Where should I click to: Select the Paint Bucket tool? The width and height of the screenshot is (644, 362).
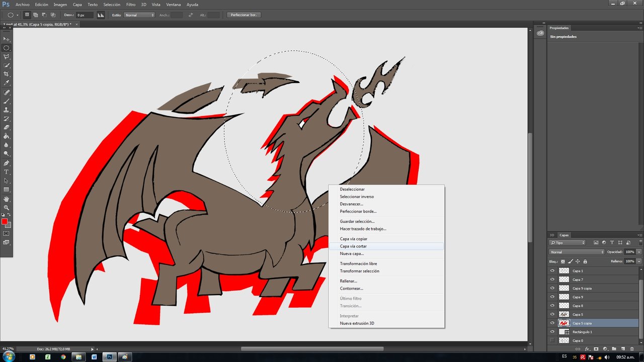coord(7,136)
